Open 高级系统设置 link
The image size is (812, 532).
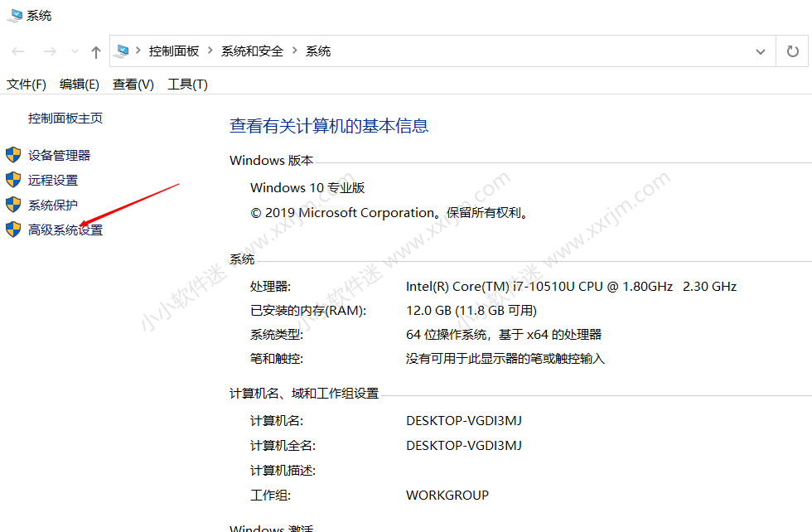(65, 230)
